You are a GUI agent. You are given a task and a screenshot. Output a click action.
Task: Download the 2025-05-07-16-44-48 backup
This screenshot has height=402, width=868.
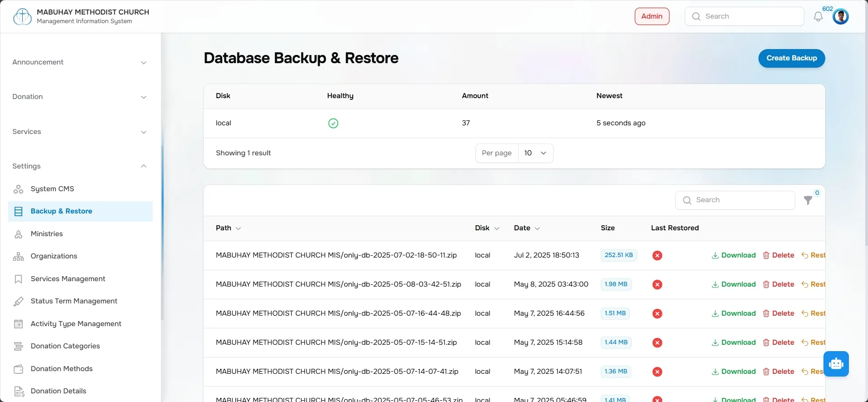point(733,313)
